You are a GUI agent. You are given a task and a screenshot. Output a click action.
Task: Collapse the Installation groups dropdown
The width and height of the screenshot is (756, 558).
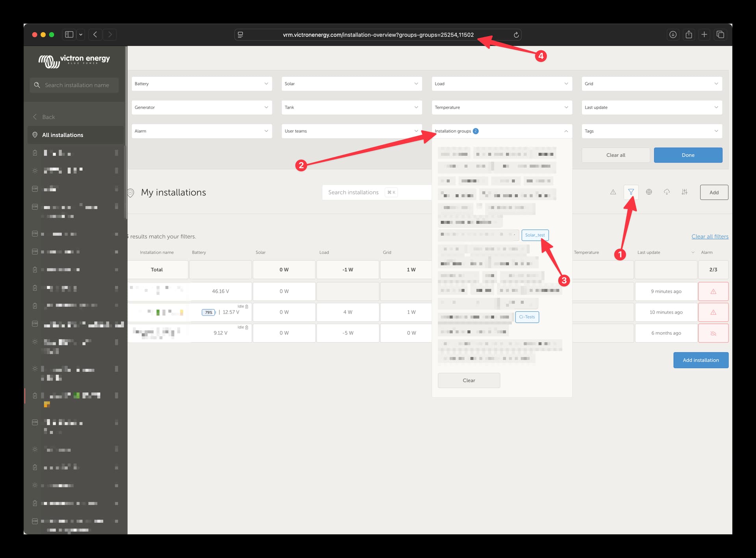pos(566,131)
